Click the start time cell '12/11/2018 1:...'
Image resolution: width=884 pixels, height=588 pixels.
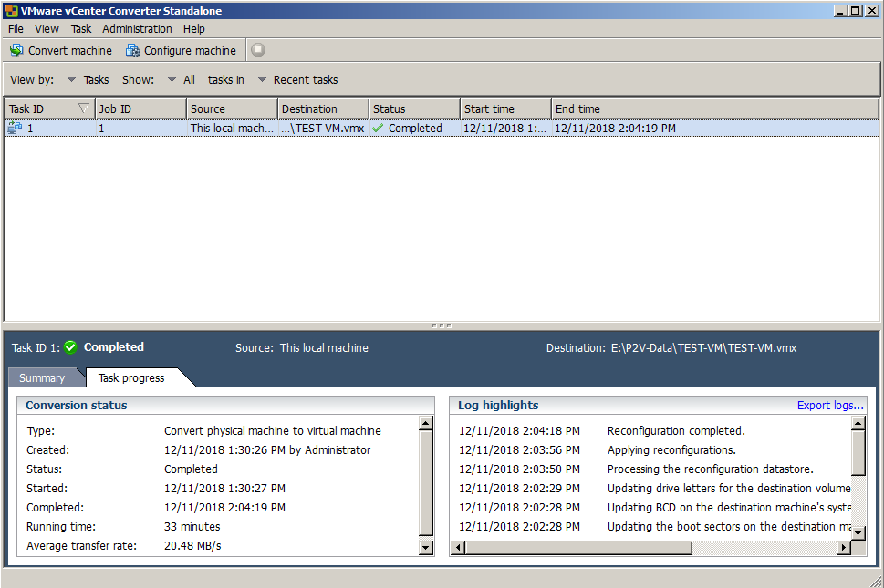[x=504, y=128]
